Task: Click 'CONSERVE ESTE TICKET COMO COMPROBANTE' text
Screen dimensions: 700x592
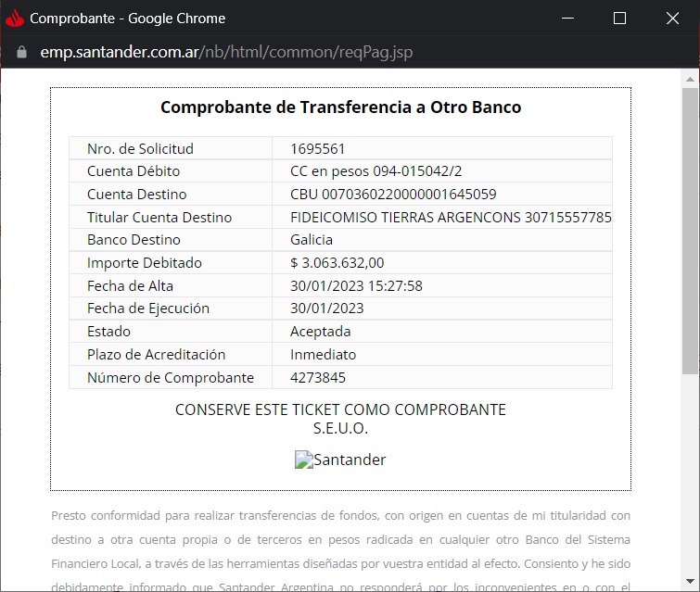Action: click(340, 409)
